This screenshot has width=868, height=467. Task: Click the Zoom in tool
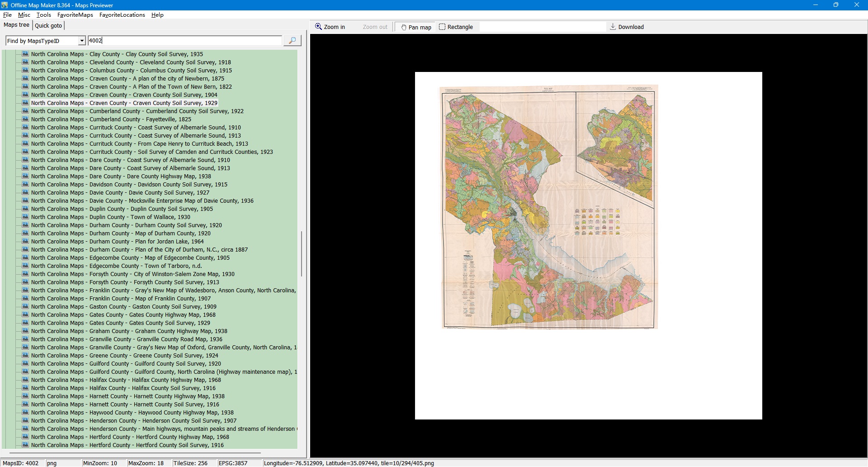[330, 27]
